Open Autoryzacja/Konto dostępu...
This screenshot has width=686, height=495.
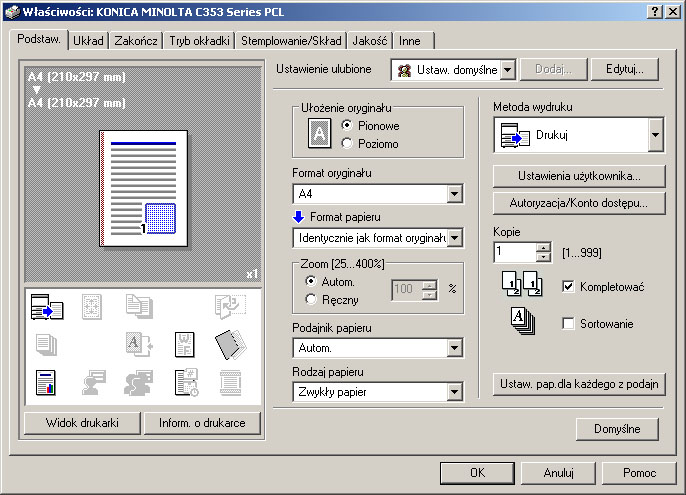click(x=579, y=203)
